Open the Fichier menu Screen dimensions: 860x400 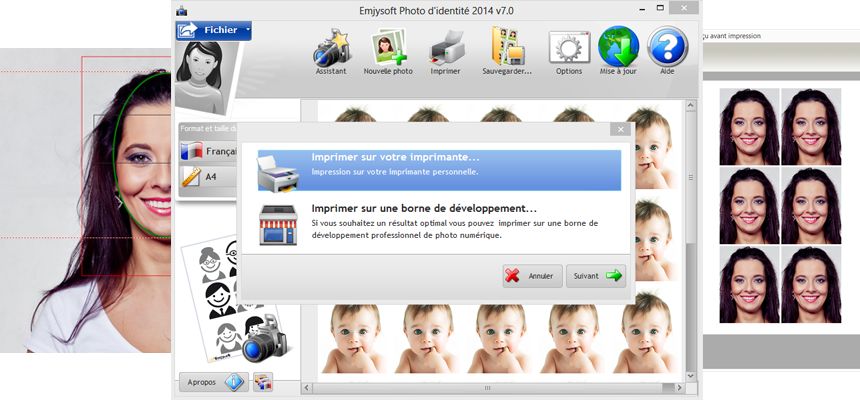click(214, 30)
